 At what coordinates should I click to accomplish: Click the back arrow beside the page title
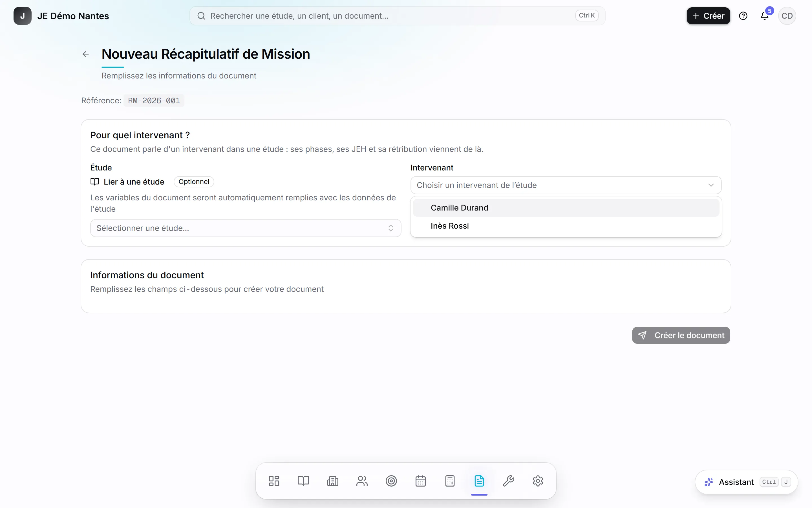pyautogui.click(x=85, y=54)
